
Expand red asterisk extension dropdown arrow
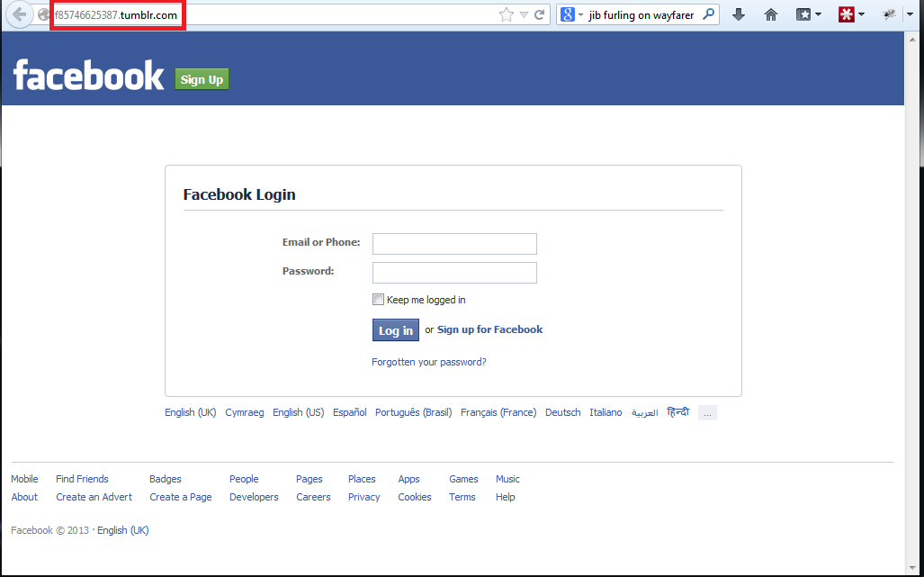[862, 14]
